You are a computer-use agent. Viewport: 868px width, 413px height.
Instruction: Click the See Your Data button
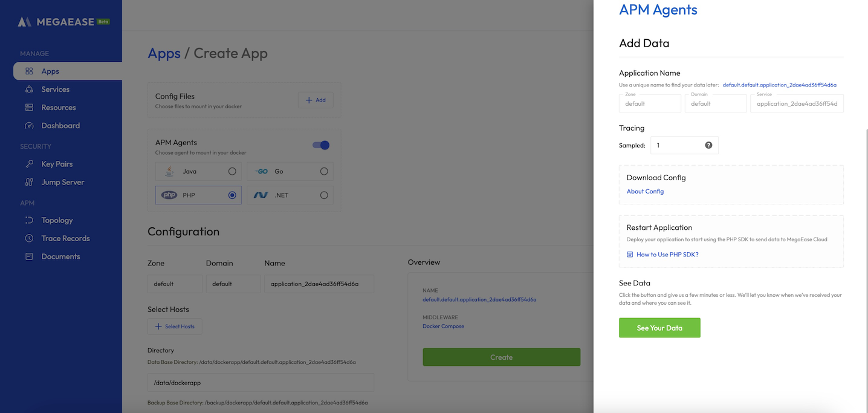pos(659,328)
